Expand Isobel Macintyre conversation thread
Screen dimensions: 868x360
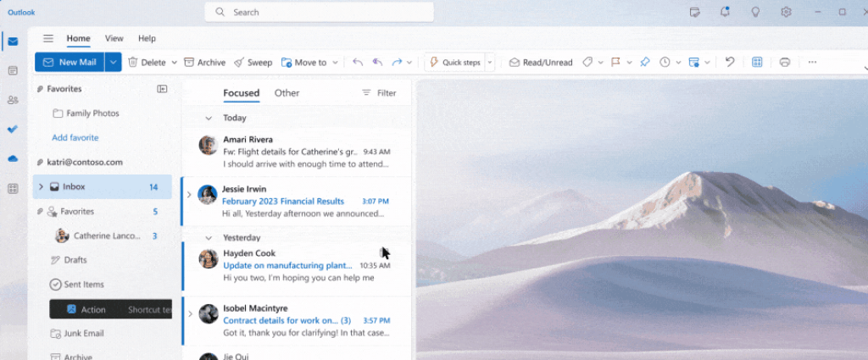(x=190, y=313)
